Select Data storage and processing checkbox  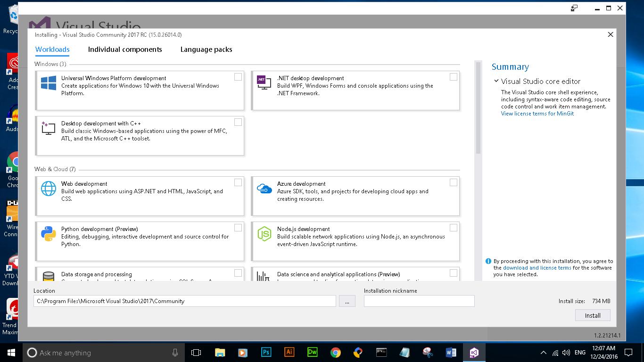[x=238, y=273]
